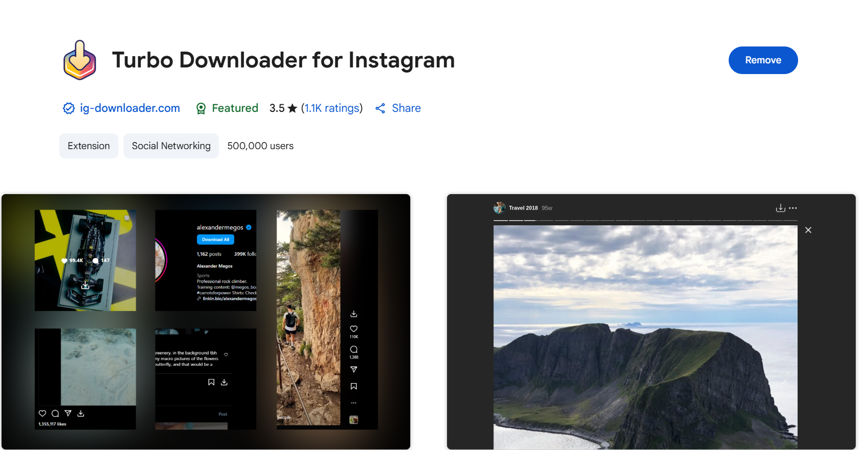
Task: Click the small heart beside the comment text
Action: pyautogui.click(x=226, y=354)
